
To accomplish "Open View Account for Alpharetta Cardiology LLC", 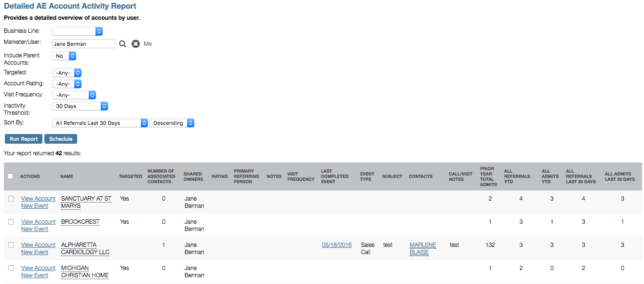I will click(39, 245).
